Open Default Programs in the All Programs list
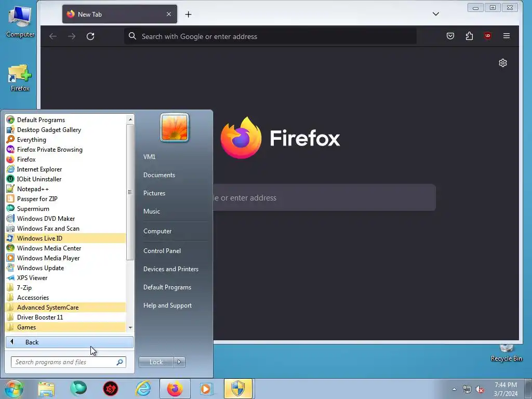The image size is (532, 399). [66, 120]
